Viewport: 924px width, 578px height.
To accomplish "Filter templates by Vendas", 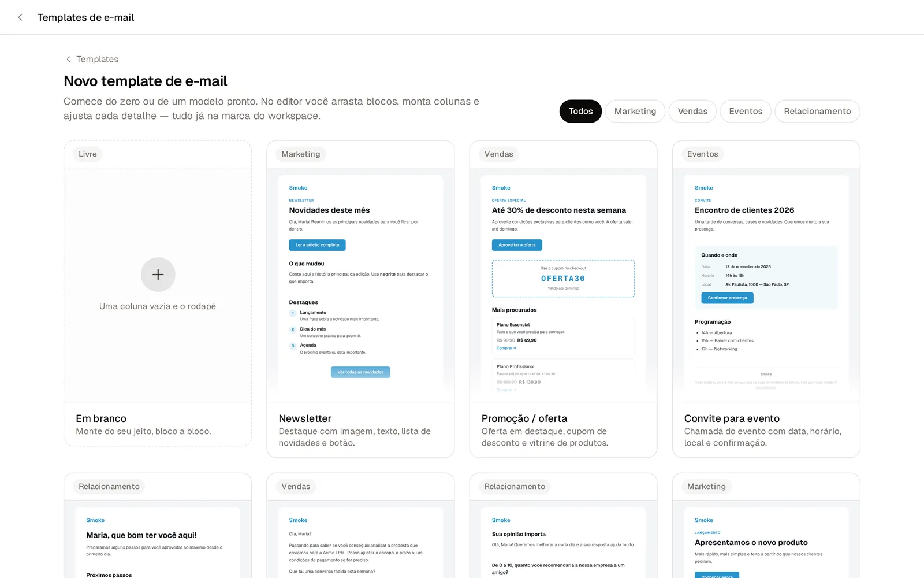I will coord(692,112).
